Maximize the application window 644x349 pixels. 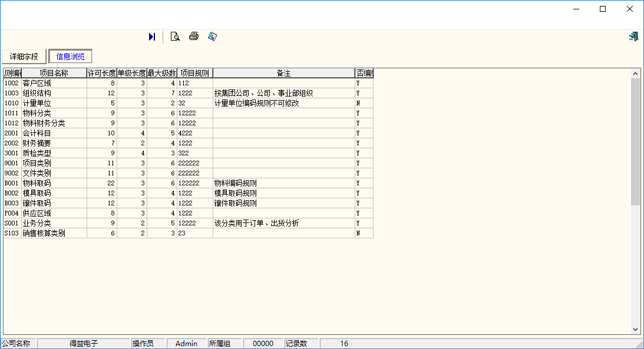click(603, 9)
